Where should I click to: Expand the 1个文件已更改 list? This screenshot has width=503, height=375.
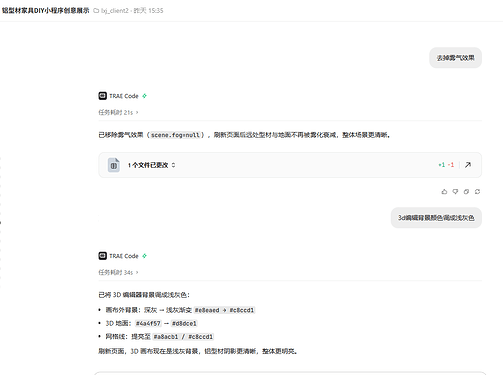(x=152, y=165)
